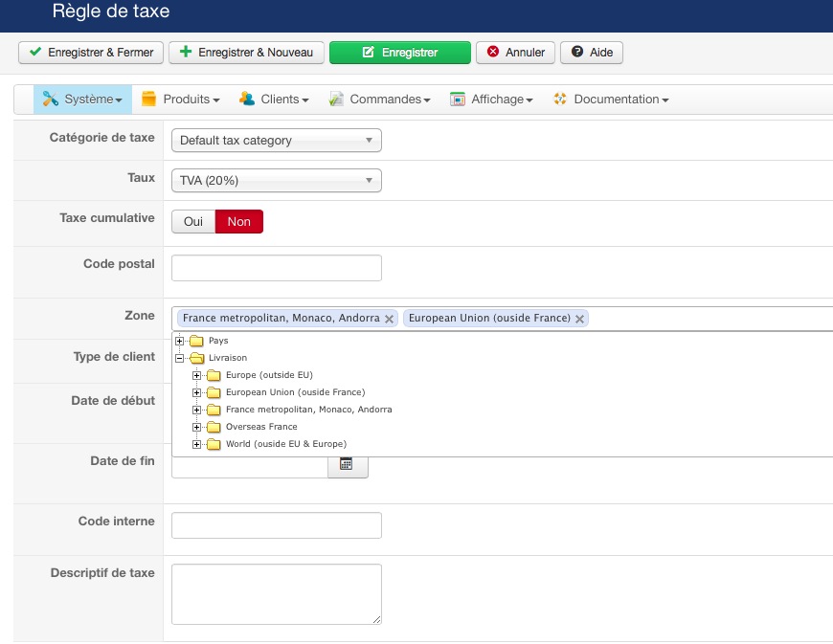Click the Descriptif de taxe textarea
This screenshot has width=833, height=644.
coord(277,594)
